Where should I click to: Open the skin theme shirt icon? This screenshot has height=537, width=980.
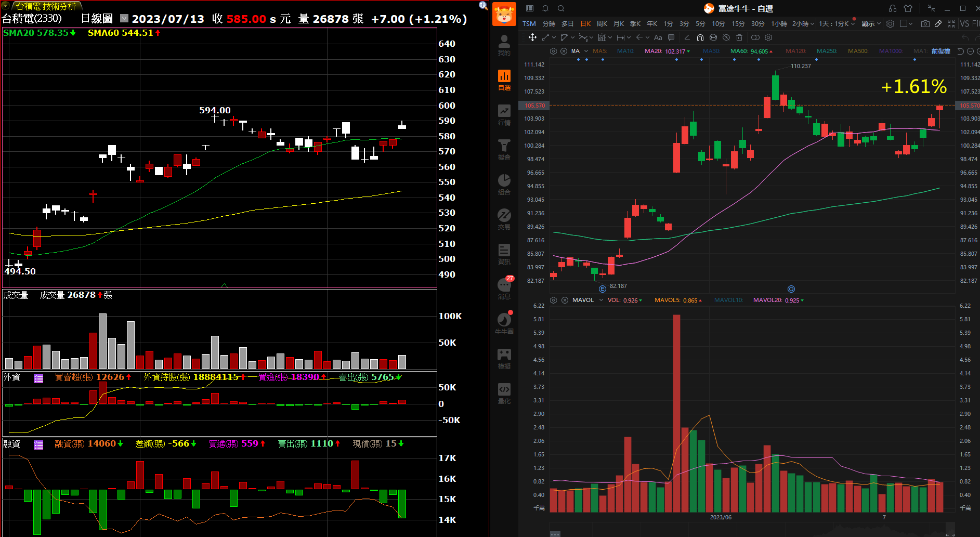[x=908, y=8]
